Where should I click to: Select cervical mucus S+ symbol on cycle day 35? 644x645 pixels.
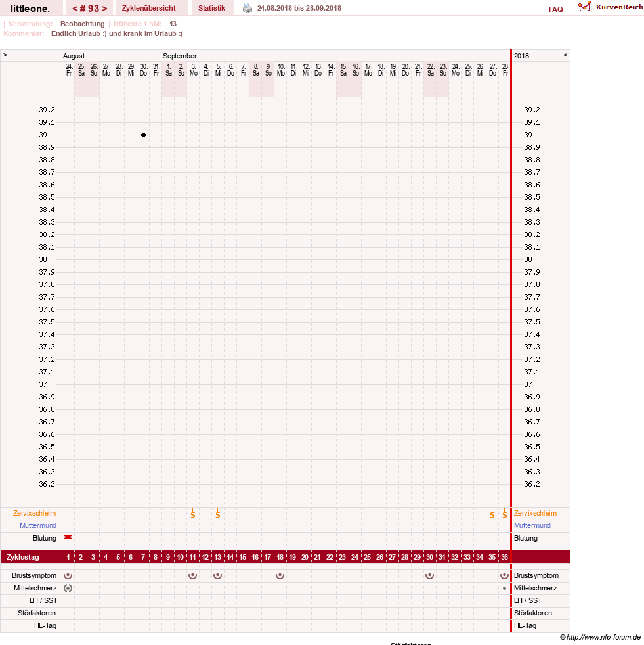coord(492,513)
